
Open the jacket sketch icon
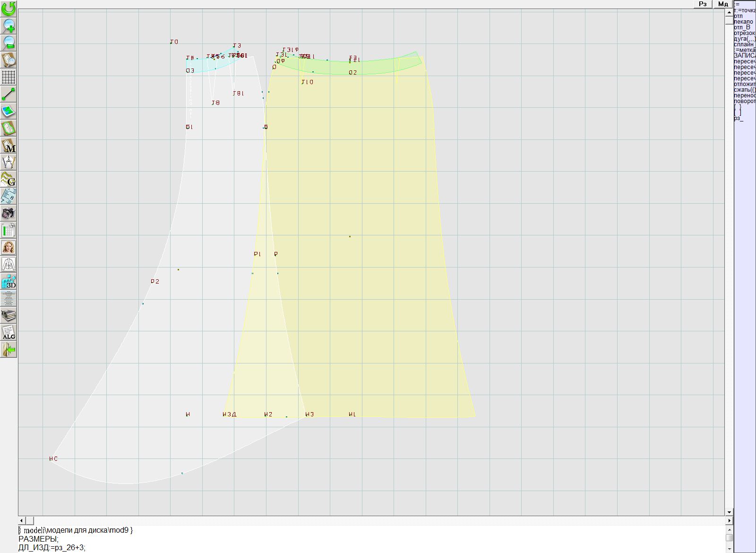(x=9, y=264)
